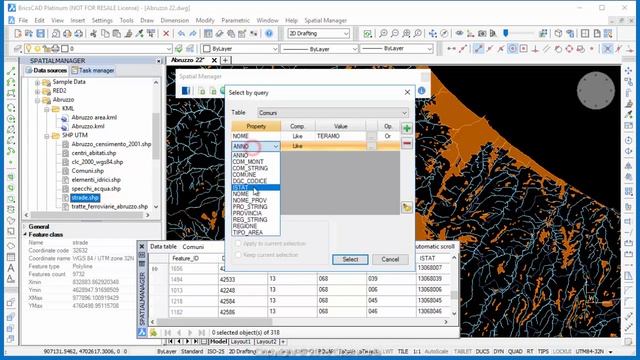Viewport: 640px width, 360px height.
Task: Select ISTAT in the property list
Action: (256, 188)
